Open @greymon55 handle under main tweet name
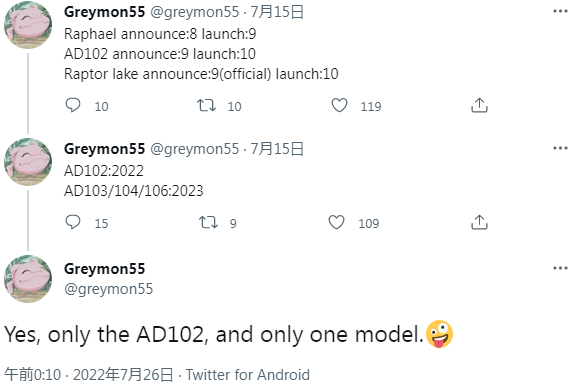 click(108, 289)
